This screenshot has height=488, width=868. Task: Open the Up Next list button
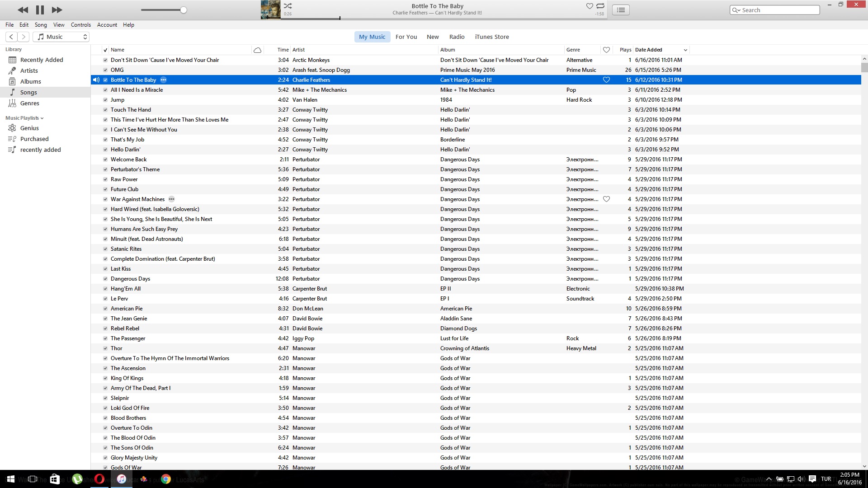[x=621, y=10]
